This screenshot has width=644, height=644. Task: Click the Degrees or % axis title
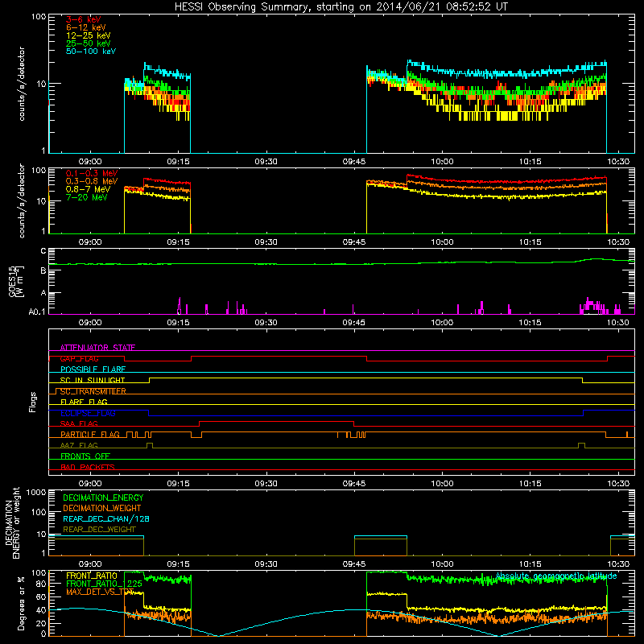click(x=21, y=603)
